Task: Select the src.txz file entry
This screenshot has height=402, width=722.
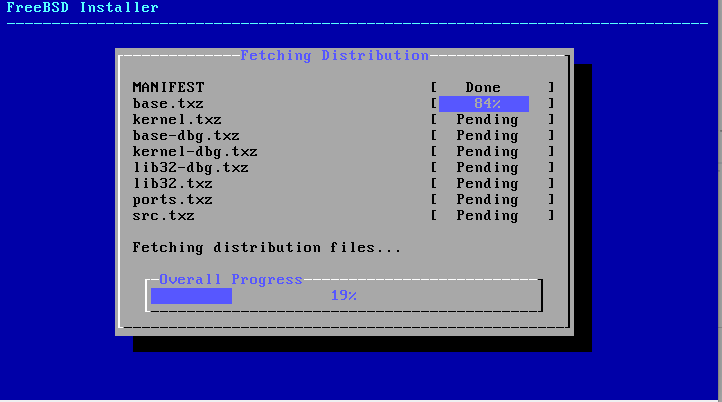Action: [x=163, y=216]
